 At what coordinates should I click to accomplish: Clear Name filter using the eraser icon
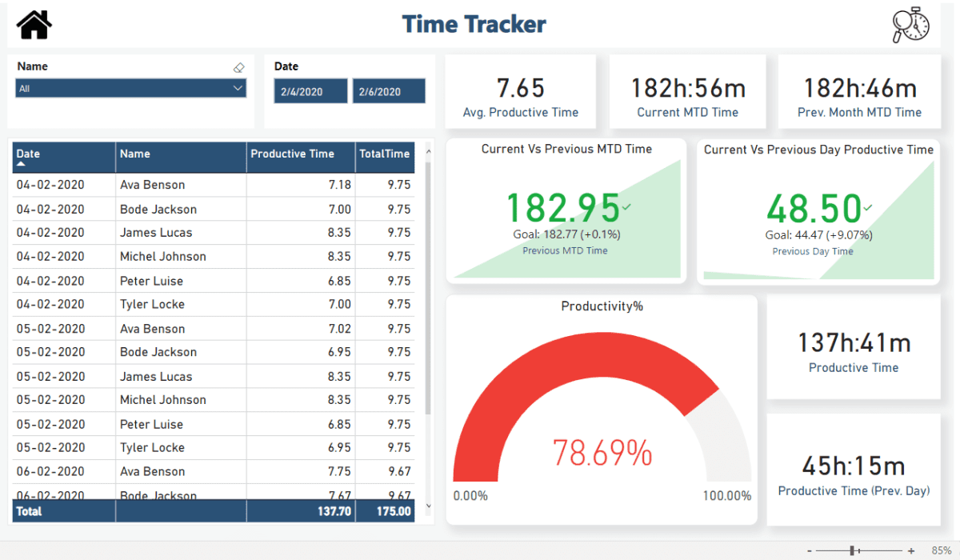238,67
